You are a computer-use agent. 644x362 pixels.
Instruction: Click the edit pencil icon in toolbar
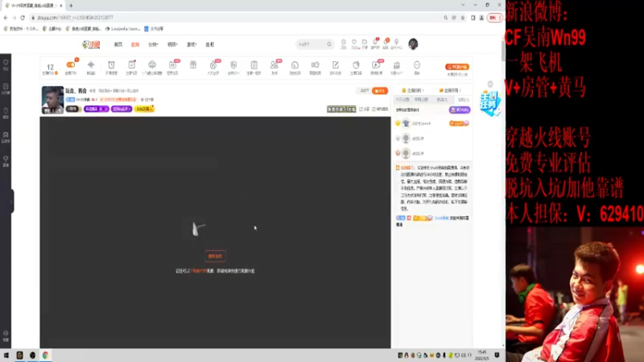click(x=335, y=65)
